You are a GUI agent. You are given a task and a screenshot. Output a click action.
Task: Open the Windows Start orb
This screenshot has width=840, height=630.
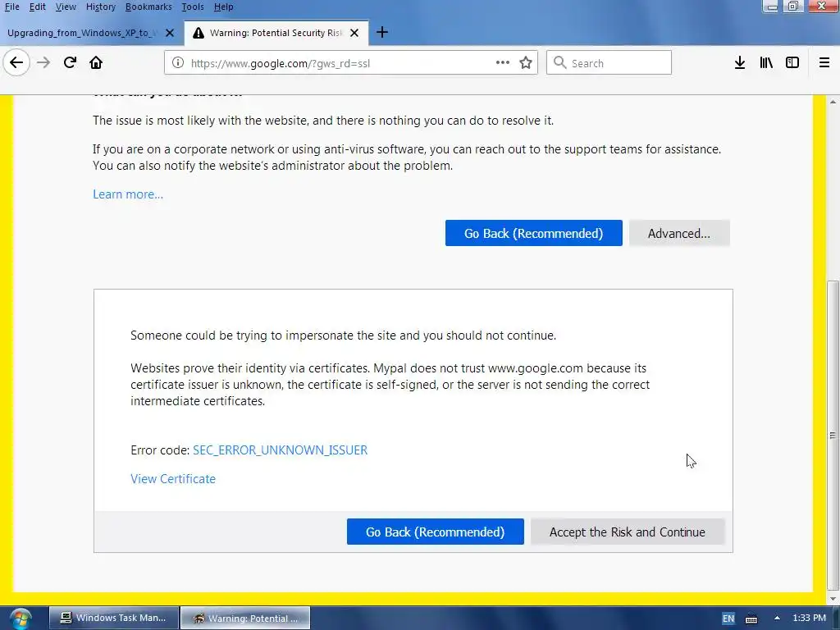pos(21,619)
